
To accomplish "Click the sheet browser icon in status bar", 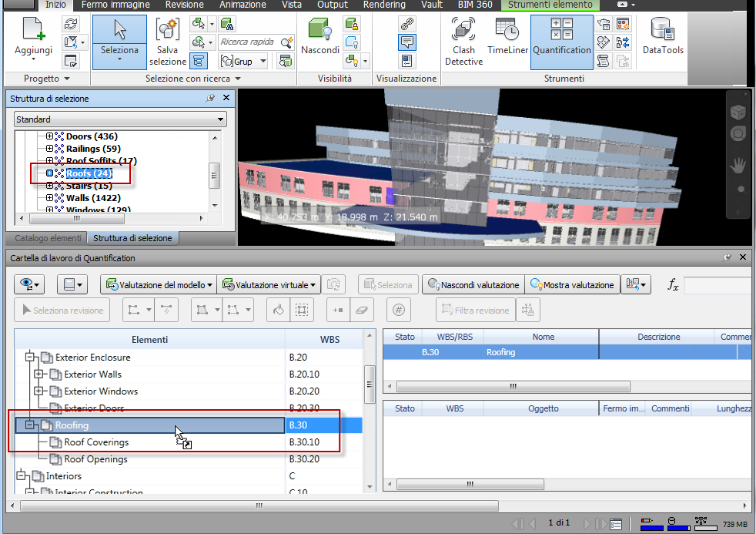I will coord(616,524).
